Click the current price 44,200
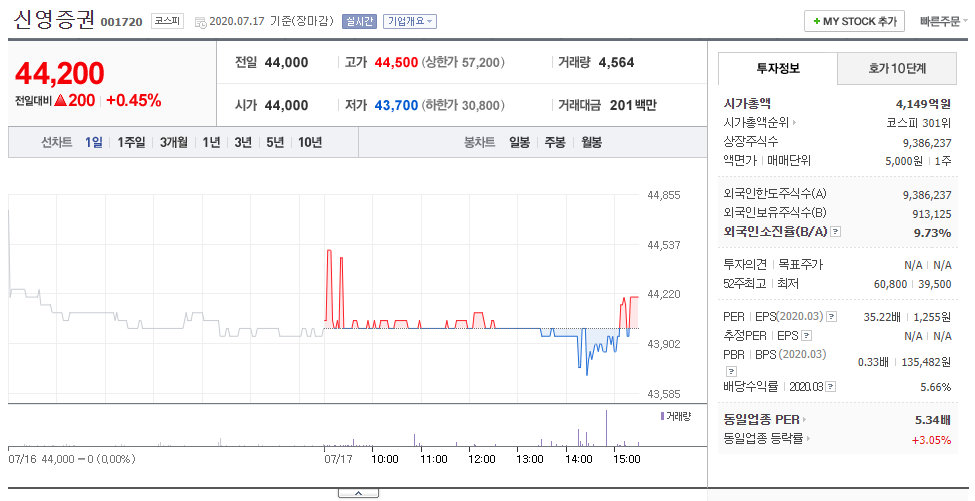The width and height of the screenshot is (975, 501). pyautogui.click(x=60, y=73)
